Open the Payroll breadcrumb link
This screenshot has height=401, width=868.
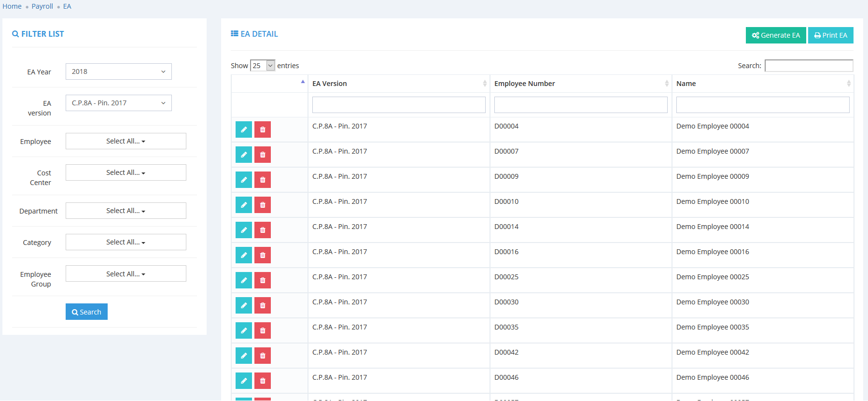42,6
